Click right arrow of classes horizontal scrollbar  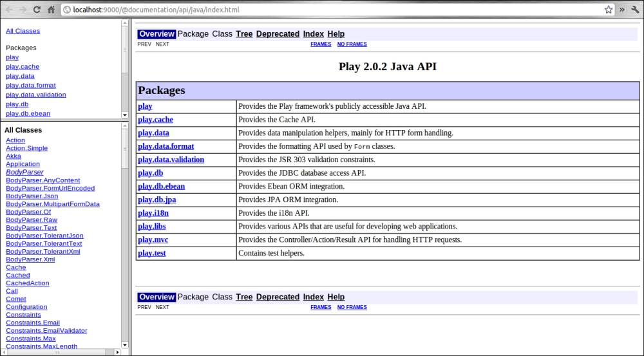coord(117,352)
